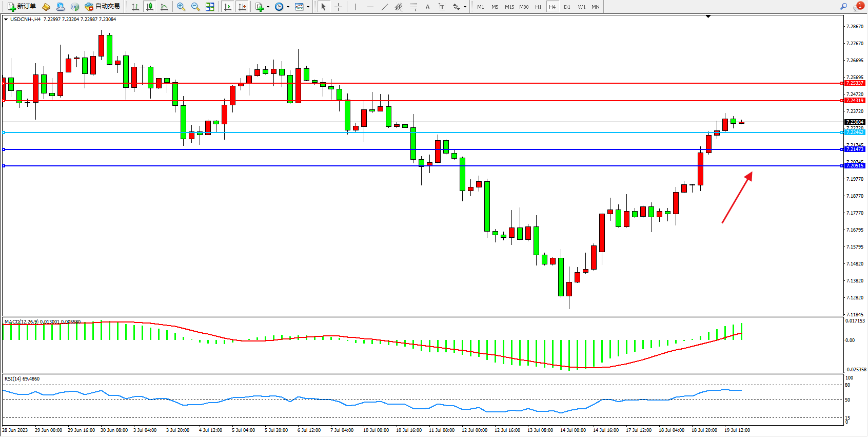Toggle candlestick chart mode

[x=150, y=7]
